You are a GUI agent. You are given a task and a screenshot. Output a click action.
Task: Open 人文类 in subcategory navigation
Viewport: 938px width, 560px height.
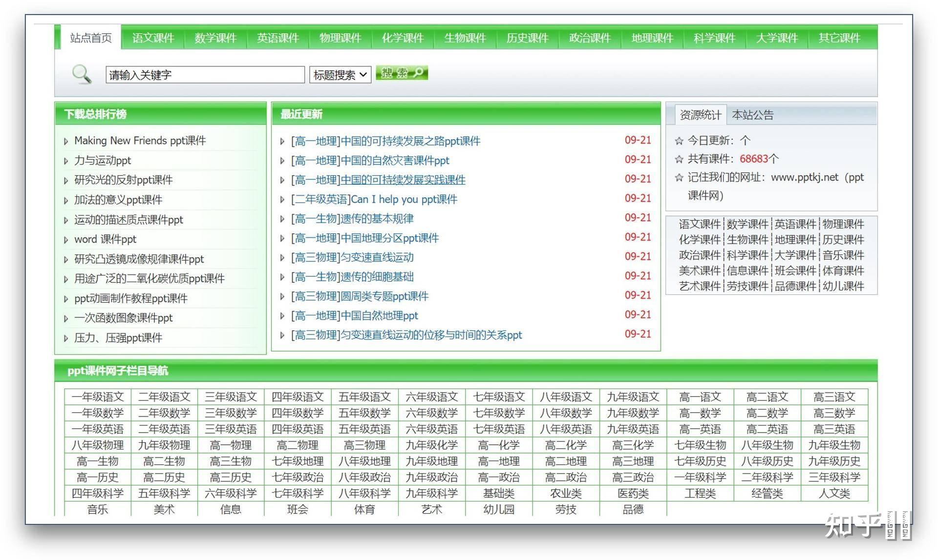click(834, 494)
